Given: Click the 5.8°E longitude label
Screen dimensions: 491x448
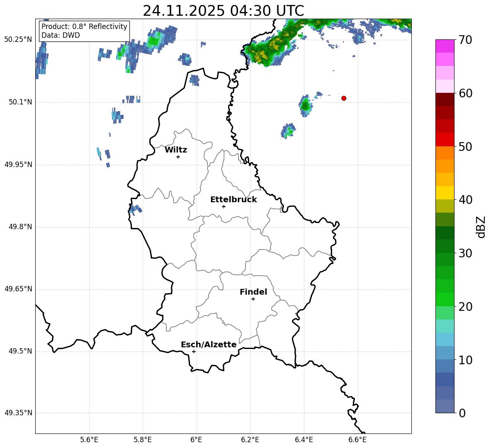Looking at the screenshot, I should [x=143, y=440].
